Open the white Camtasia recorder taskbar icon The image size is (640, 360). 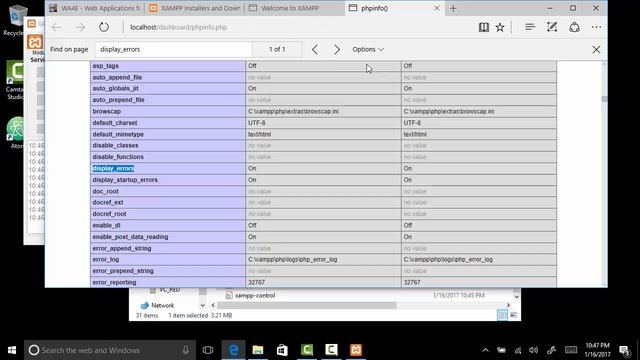(331, 350)
